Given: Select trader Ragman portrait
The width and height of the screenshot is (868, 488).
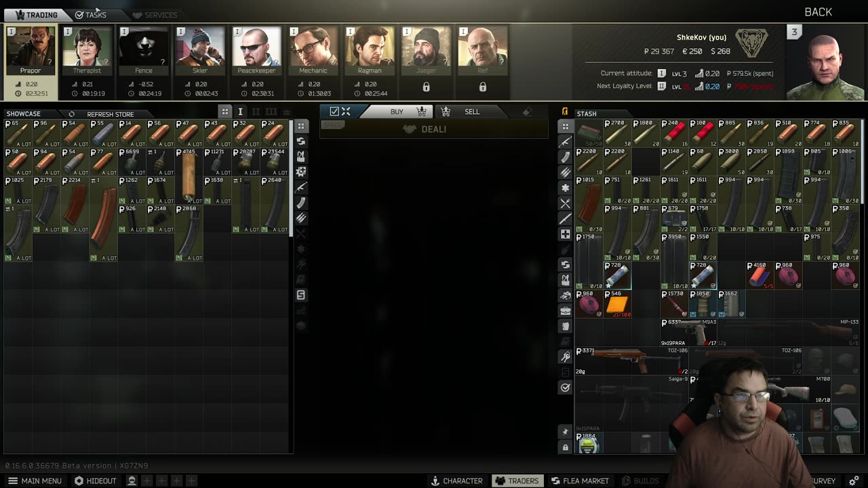Looking at the screenshot, I should point(370,51).
